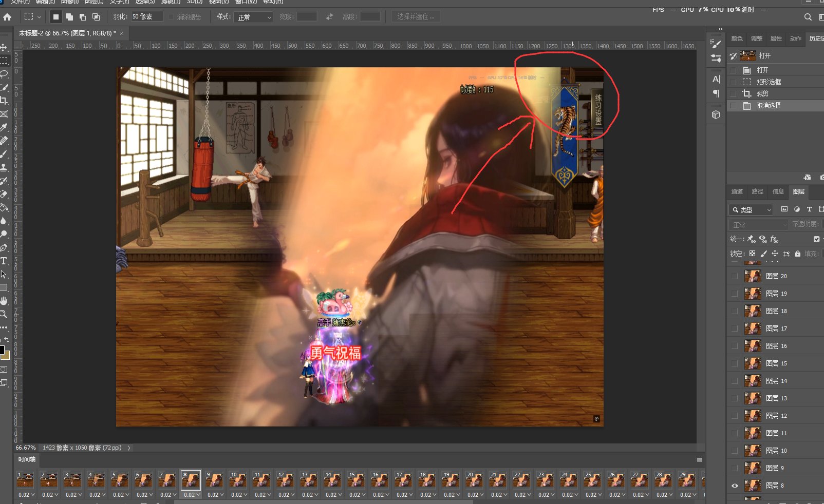Open the marquee tool preset picker arrow
This screenshot has width=824, height=504.
pos(40,17)
